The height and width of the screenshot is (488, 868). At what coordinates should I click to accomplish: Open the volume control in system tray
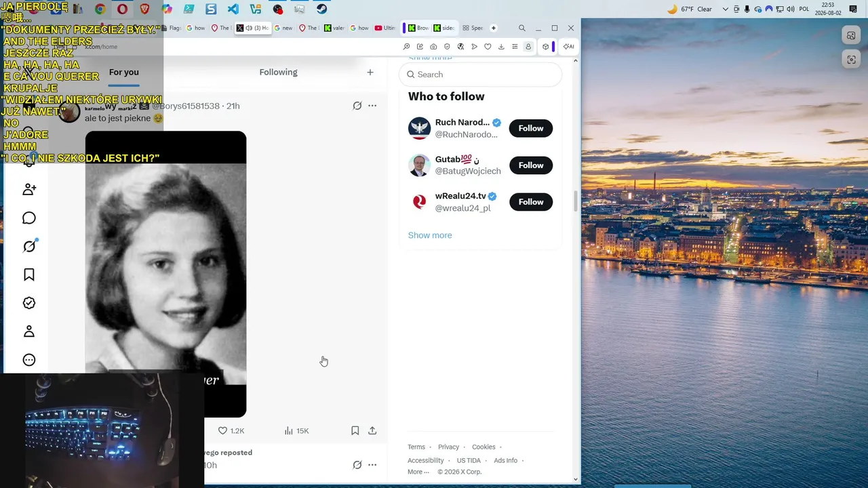pos(791,9)
